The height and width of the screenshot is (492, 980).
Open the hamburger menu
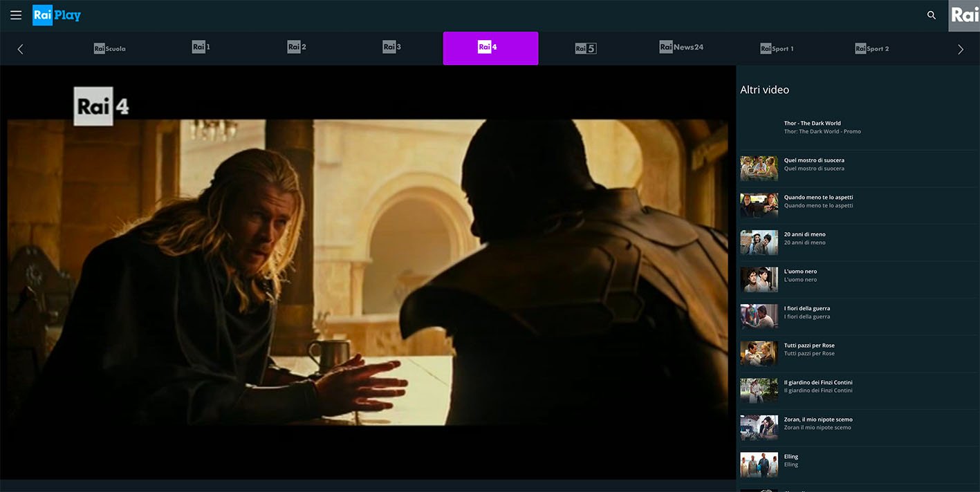17,15
